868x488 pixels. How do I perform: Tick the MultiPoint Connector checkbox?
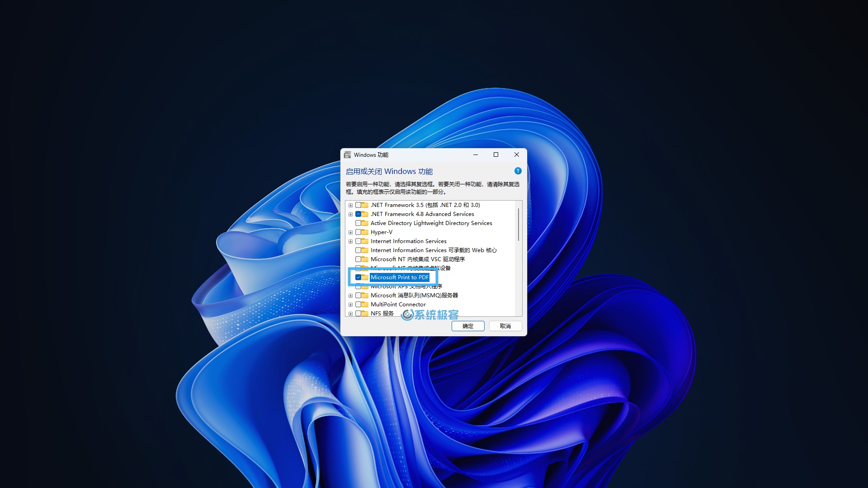coord(358,305)
